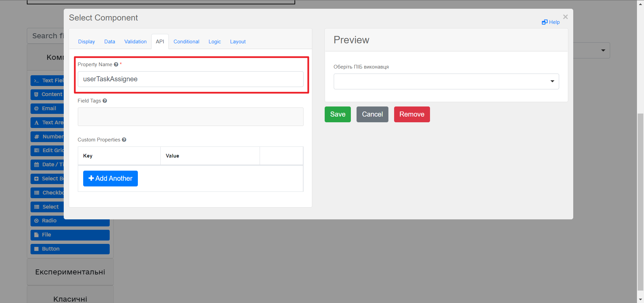The height and width of the screenshot is (303, 644).
Task: Click the Select component list icon
Action: tap(37, 207)
